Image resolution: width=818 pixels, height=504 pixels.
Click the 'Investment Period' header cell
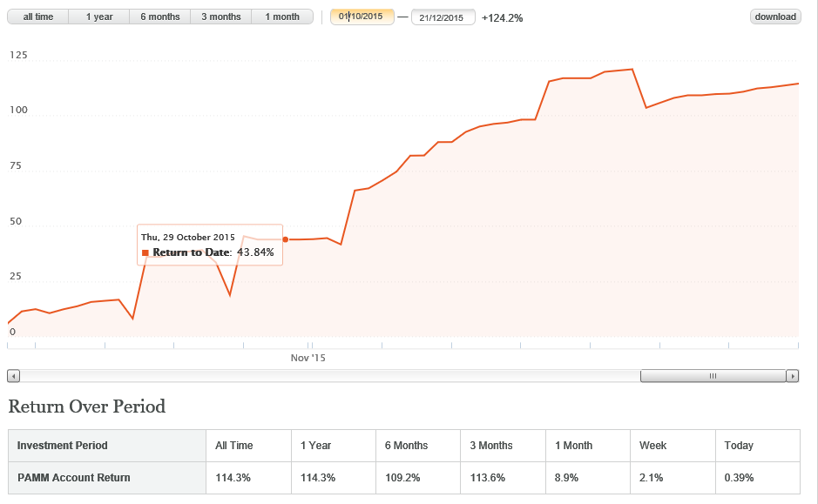(107, 446)
